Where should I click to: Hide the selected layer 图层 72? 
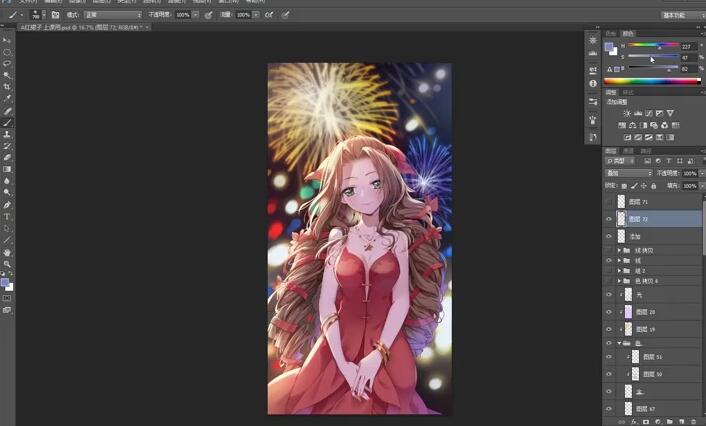tap(609, 219)
